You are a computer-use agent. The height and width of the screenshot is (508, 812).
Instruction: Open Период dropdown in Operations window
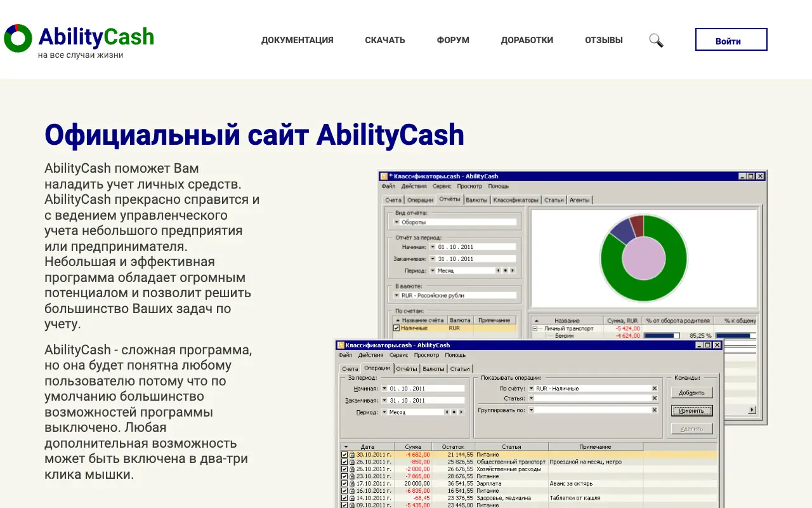(x=384, y=412)
